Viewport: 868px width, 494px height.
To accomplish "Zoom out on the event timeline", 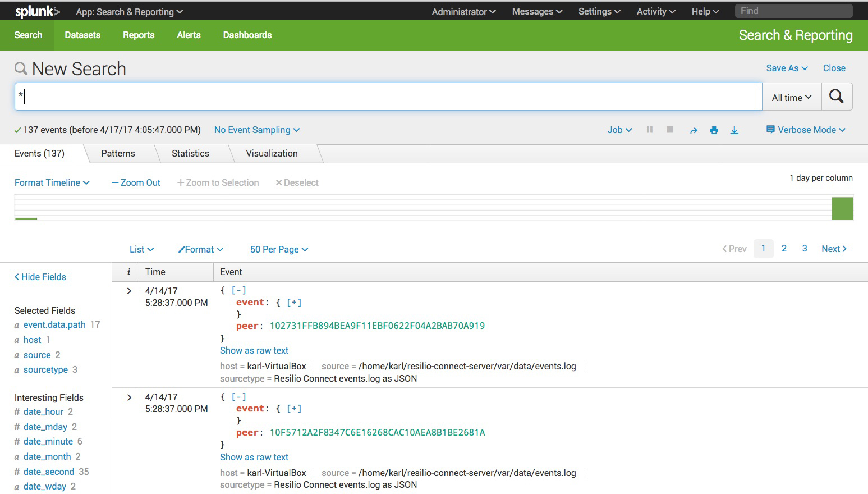I will pyautogui.click(x=136, y=182).
